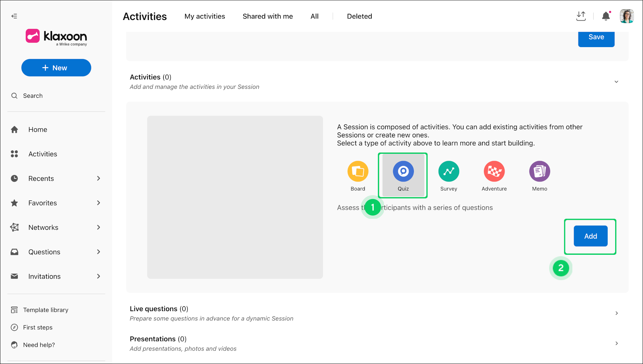Pick the Survey activity icon
The height and width of the screenshot is (364, 643).
point(449,171)
